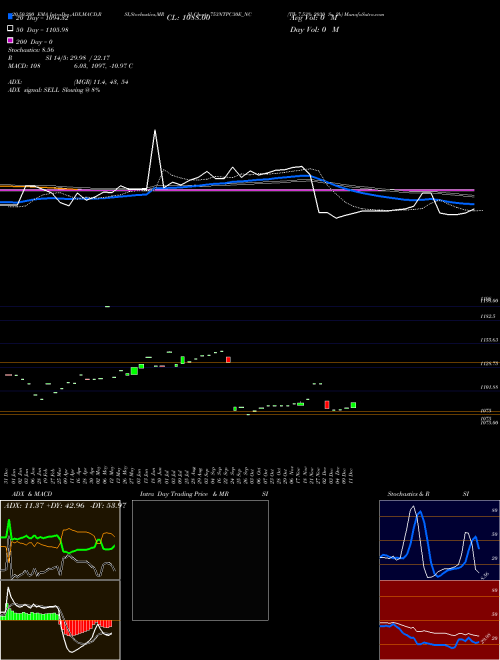This screenshot has height=660, width=500.
Task: Click the 1103.88 price axis label
Action: pyautogui.click(x=489, y=386)
